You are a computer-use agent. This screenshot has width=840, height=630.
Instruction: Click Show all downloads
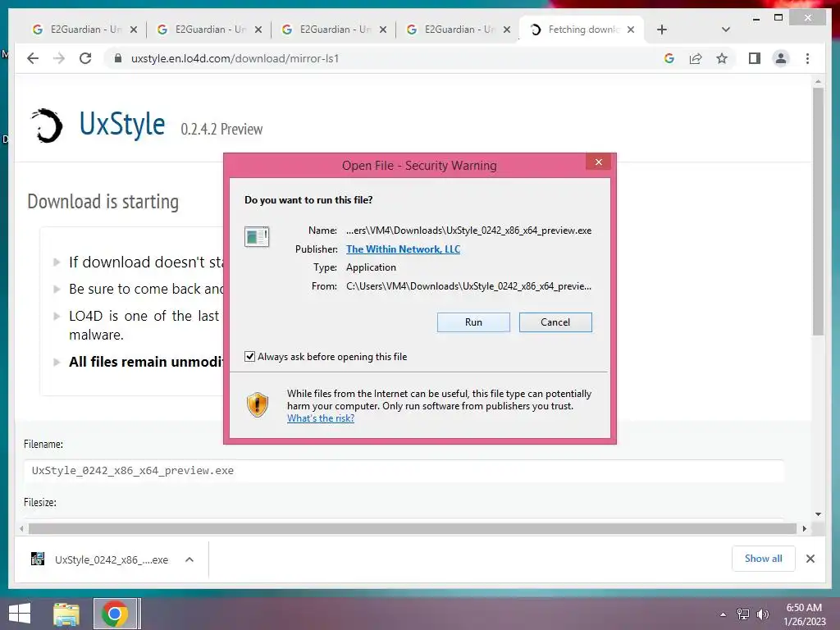[763, 559]
